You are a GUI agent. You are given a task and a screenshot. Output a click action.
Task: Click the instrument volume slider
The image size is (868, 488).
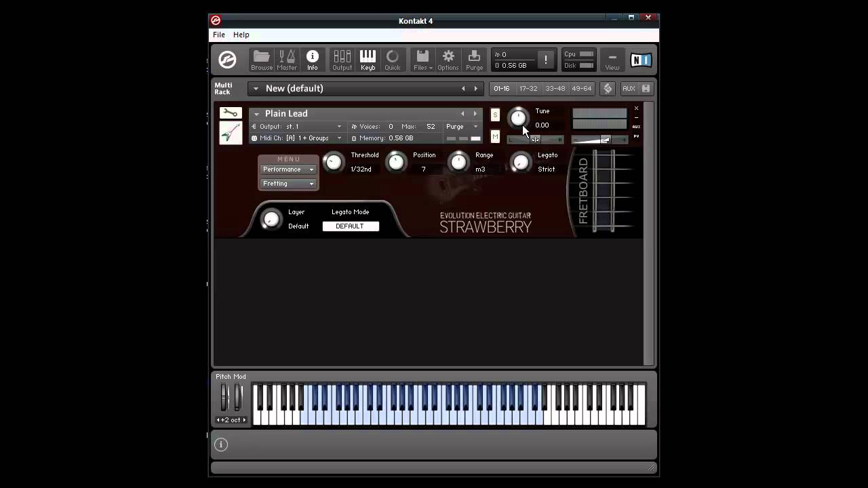599,140
